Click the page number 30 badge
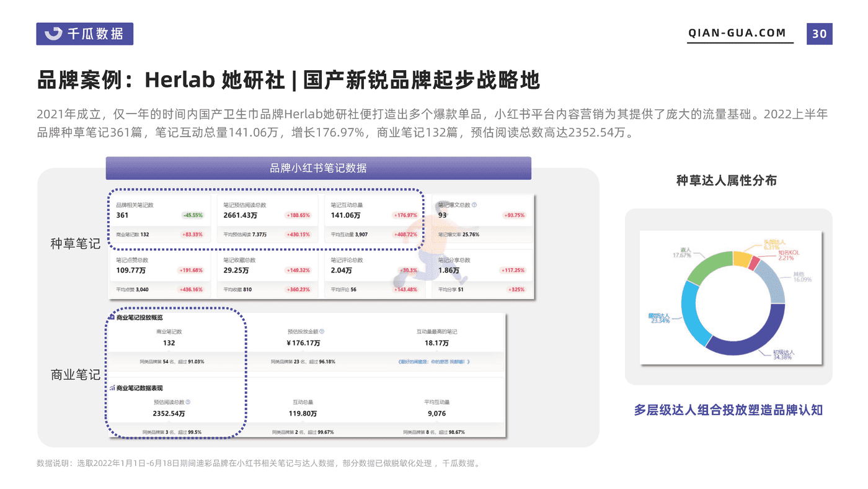 tap(820, 34)
